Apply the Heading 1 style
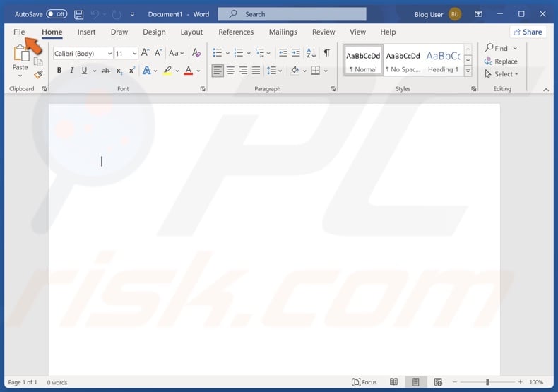558x392 pixels. pos(443,61)
